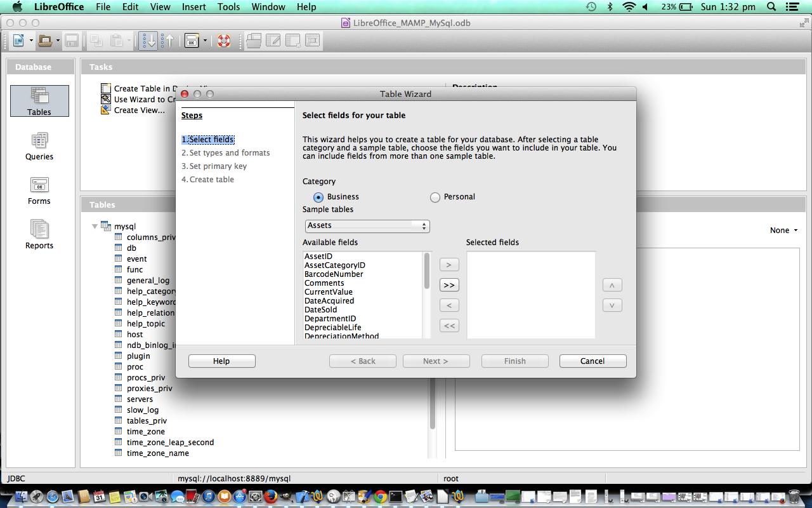The height and width of the screenshot is (508, 812).
Task: Select Reports in the Database pane
Action: (39, 235)
